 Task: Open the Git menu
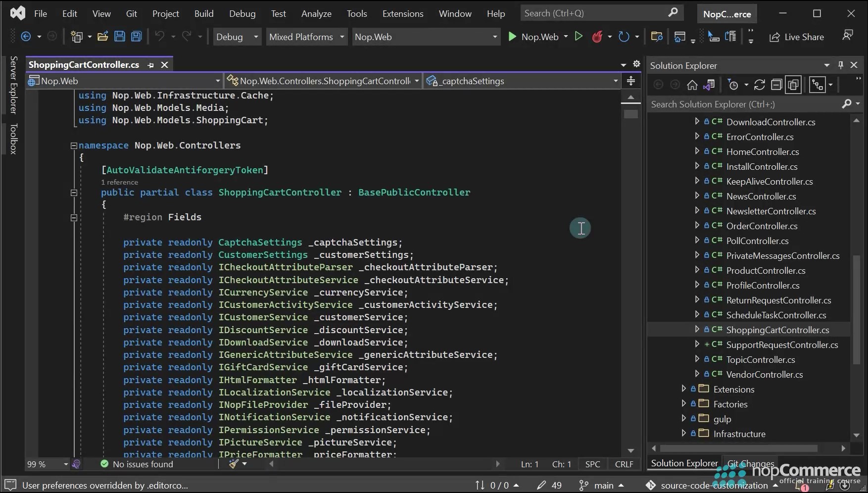pos(132,13)
